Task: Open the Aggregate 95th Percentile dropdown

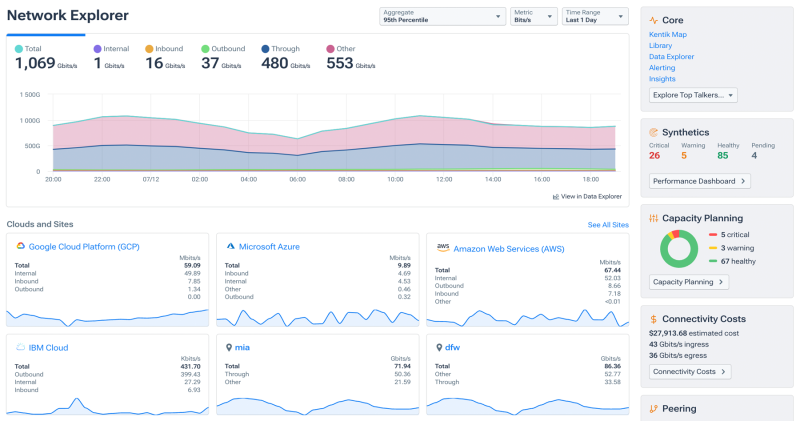Action: point(442,16)
